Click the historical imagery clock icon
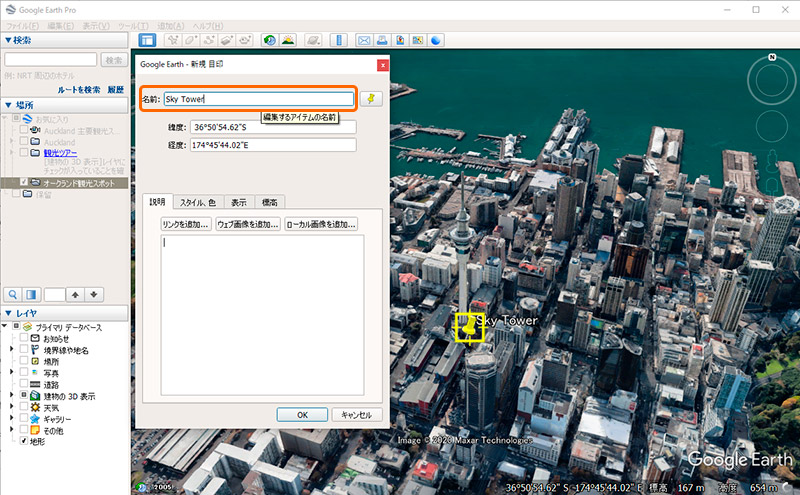Image resolution: width=800 pixels, height=495 pixels. click(269, 40)
